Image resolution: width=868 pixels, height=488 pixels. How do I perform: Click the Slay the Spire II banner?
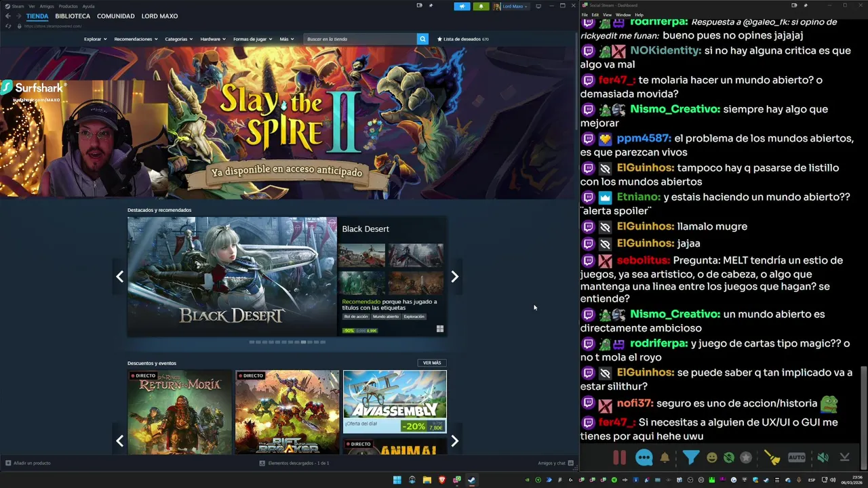tap(288, 122)
